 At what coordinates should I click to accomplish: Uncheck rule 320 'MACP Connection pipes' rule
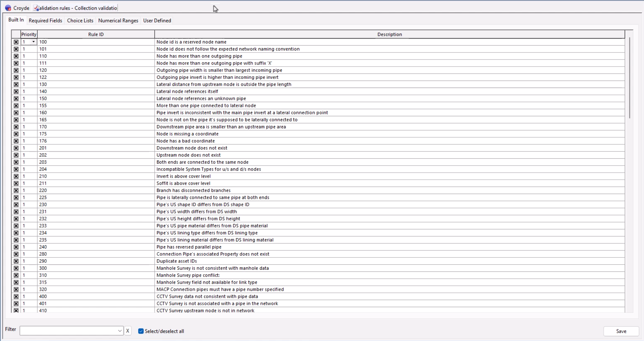pyautogui.click(x=16, y=289)
